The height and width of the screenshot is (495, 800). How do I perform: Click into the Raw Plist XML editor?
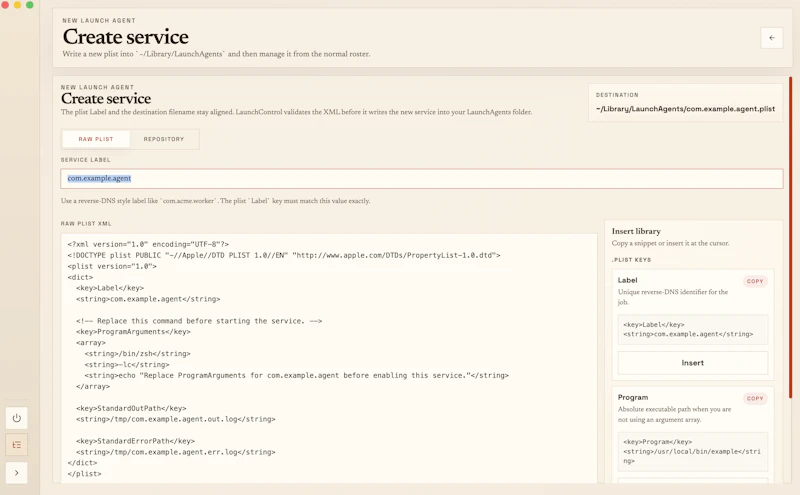(329, 358)
